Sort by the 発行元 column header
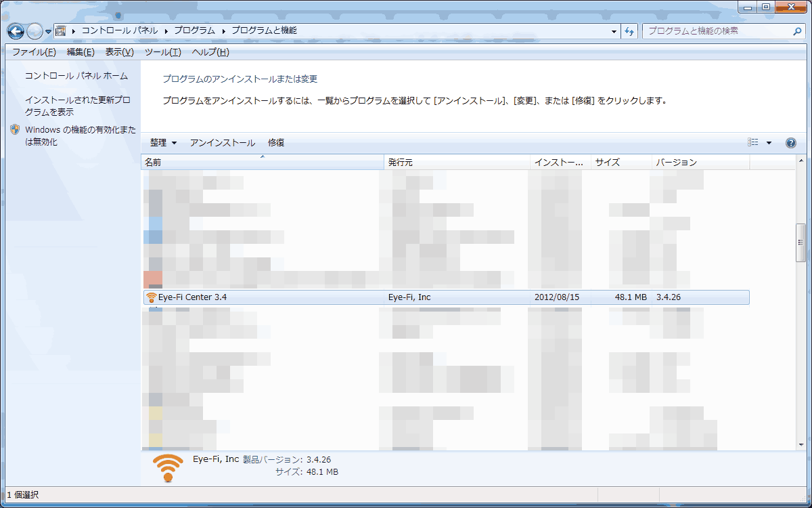This screenshot has height=508, width=812. [x=457, y=163]
